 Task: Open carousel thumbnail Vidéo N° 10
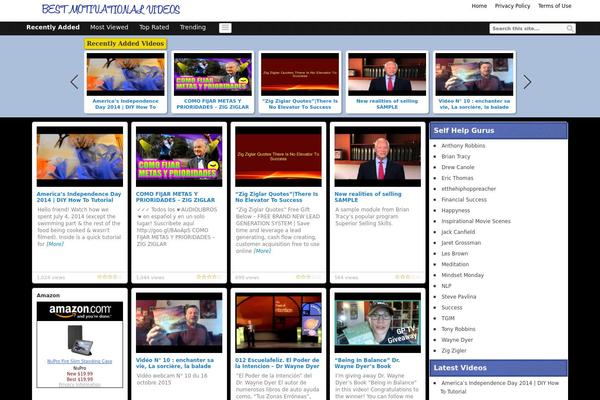[474, 74]
